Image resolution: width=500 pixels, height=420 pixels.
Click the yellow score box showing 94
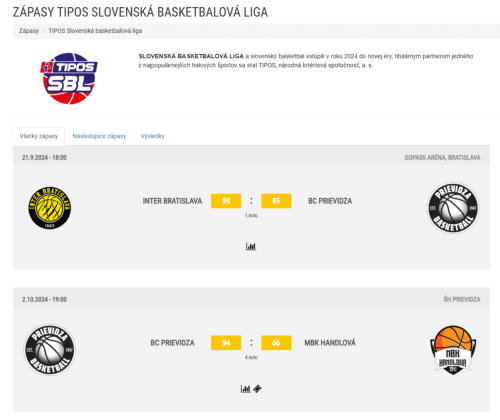(x=226, y=343)
